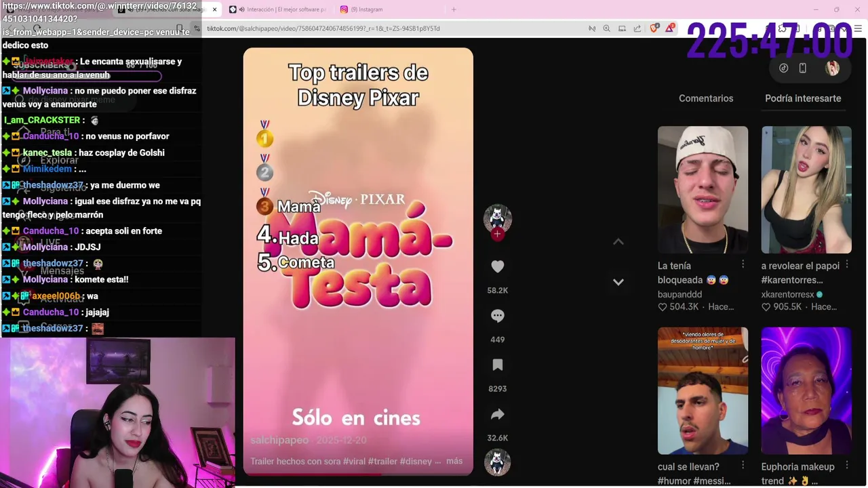Click the #trailer hashtag in description
Image resolution: width=868 pixels, height=488 pixels.
[382, 461]
